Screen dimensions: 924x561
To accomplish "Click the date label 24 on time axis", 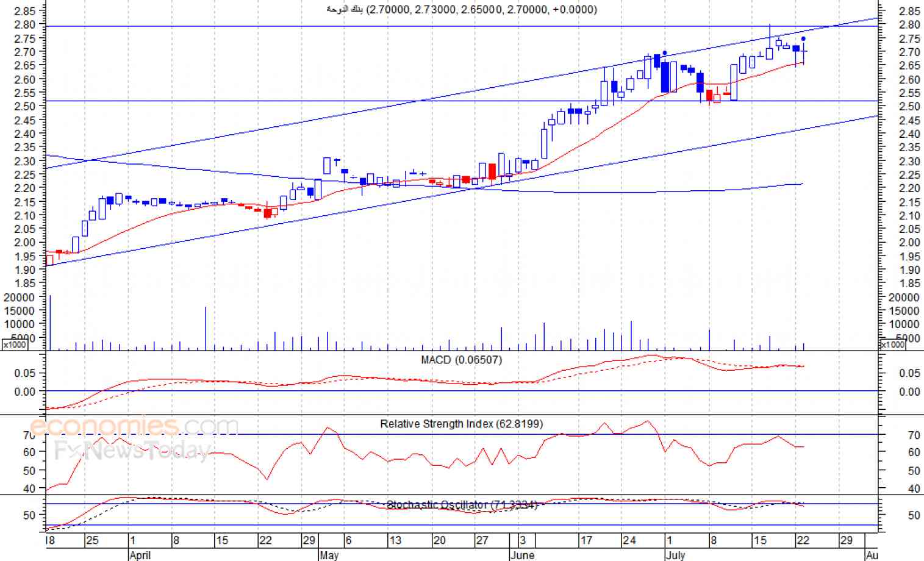I will [629, 540].
